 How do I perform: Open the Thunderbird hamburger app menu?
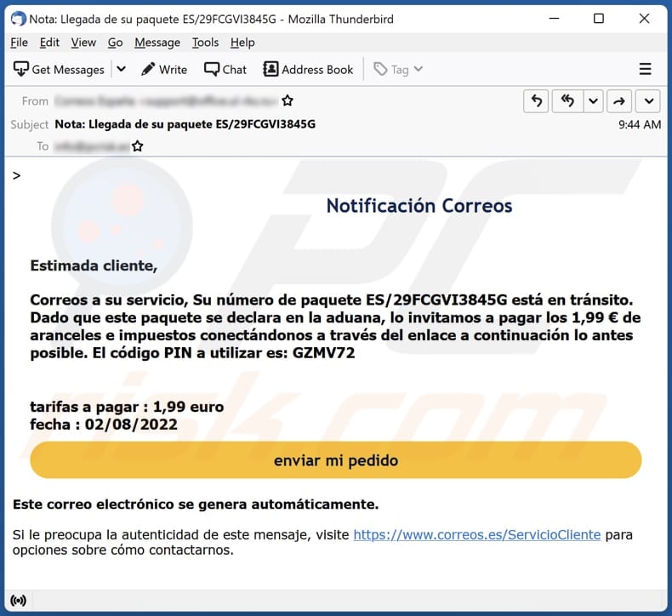[x=645, y=69]
